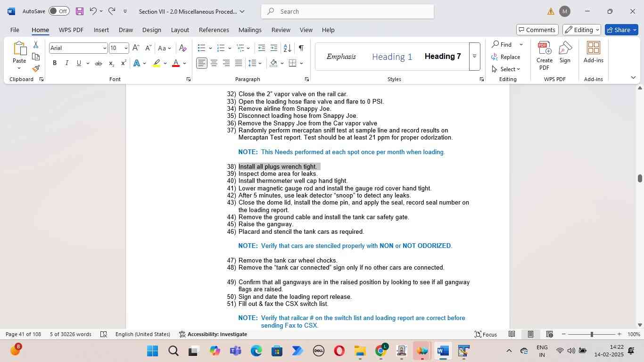Screen dimensions: 644x362
Task: Switch to Web Layout view
Action: point(549,334)
